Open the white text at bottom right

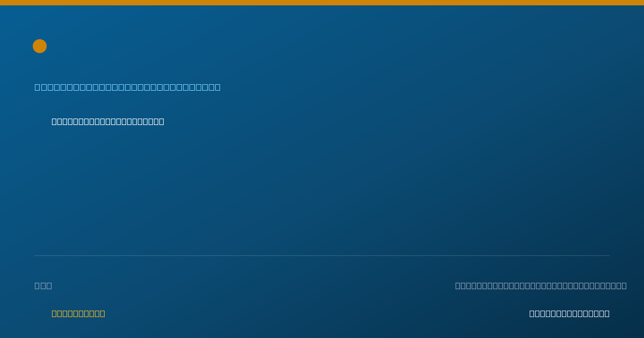(569, 313)
